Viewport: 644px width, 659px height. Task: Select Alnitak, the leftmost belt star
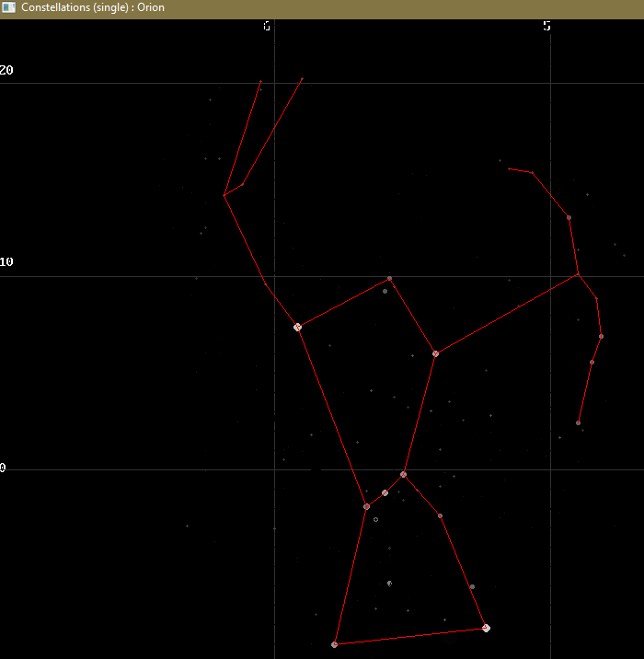point(366,506)
